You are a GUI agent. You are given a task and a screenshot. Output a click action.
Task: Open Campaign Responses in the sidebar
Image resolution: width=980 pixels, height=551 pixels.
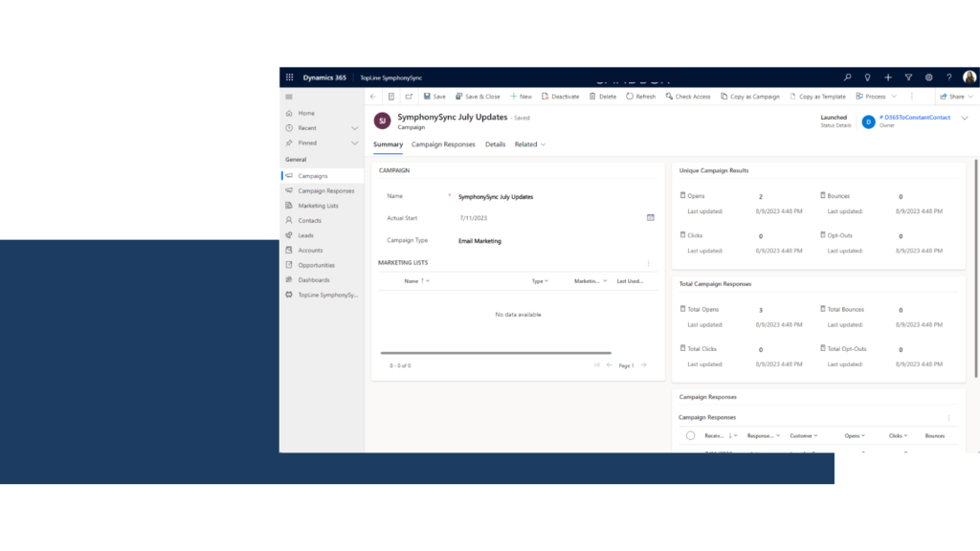pyautogui.click(x=322, y=191)
